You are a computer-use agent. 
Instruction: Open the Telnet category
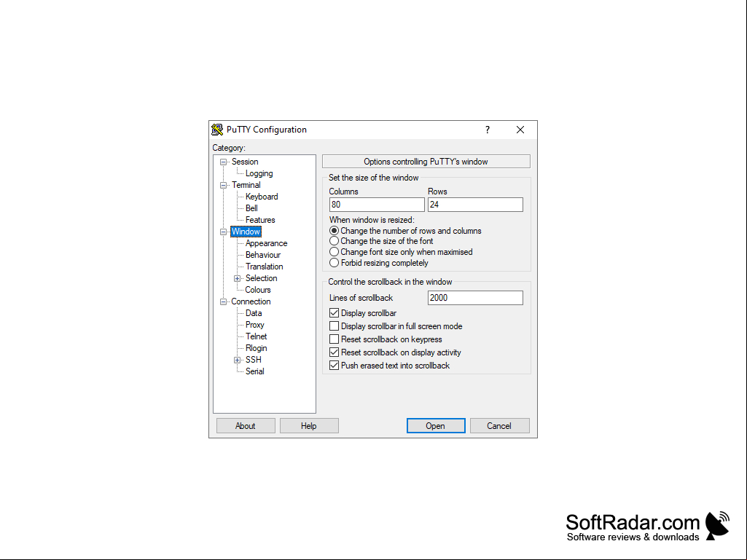click(x=257, y=336)
